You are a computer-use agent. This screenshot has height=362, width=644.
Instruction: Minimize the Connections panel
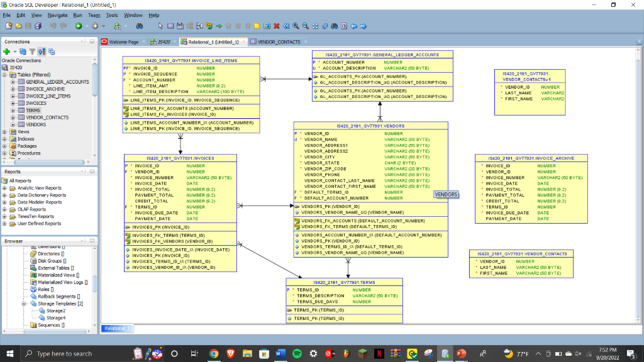[92, 41]
